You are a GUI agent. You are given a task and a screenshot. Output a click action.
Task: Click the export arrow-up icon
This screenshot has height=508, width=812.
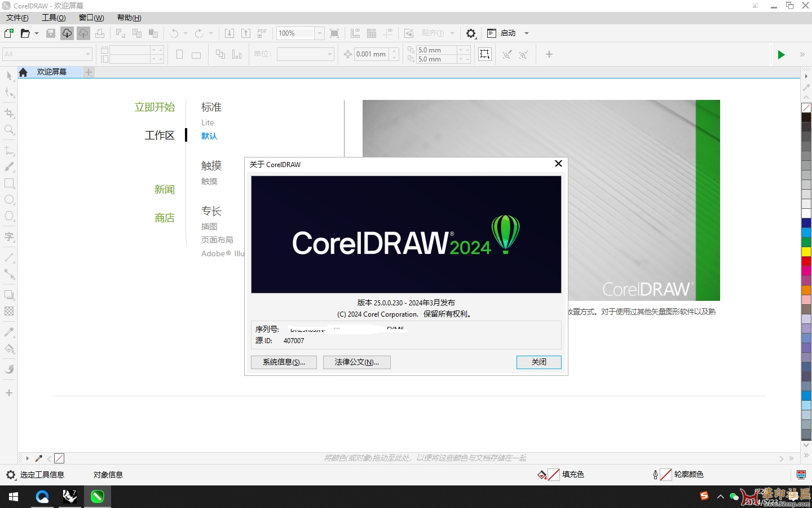point(246,33)
